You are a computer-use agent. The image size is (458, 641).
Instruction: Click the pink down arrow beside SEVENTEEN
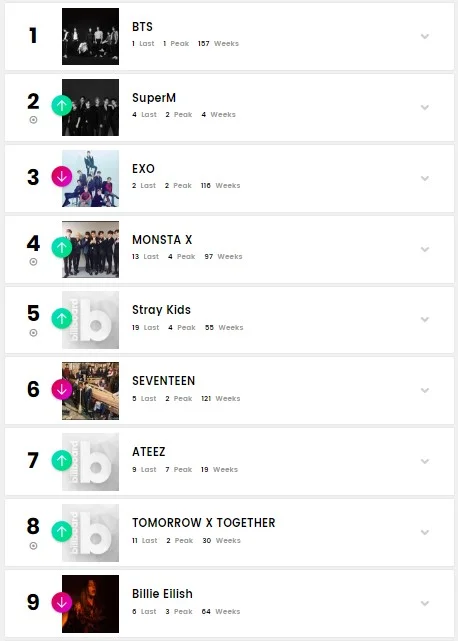coord(62,390)
